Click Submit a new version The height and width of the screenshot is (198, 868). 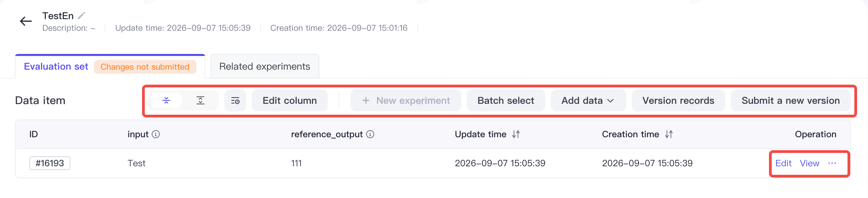tap(790, 100)
